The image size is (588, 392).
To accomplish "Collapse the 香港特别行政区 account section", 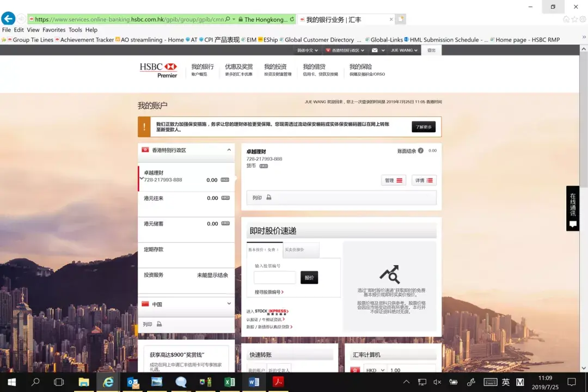I will point(229,149).
